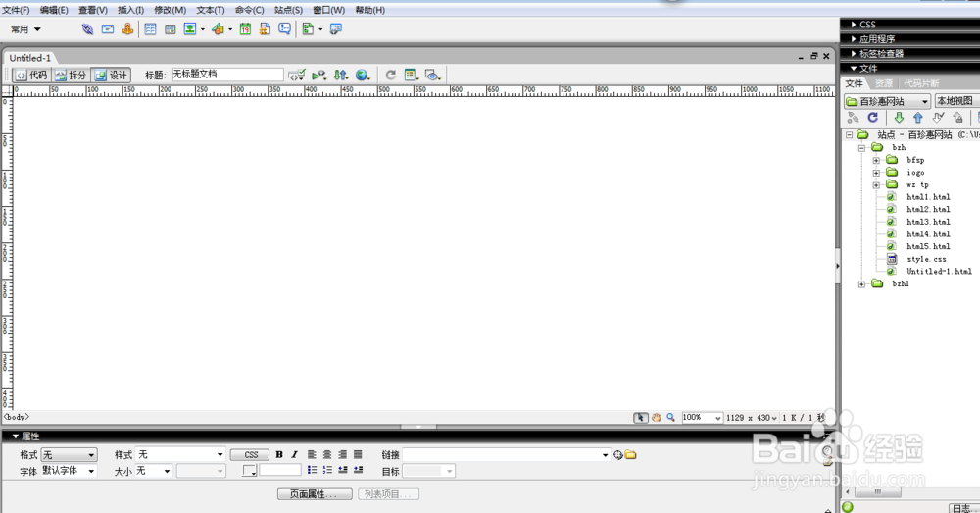Open the 大小 Size dropdown
Image resolution: width=980 pixels, height=513 pixels.
154,471
